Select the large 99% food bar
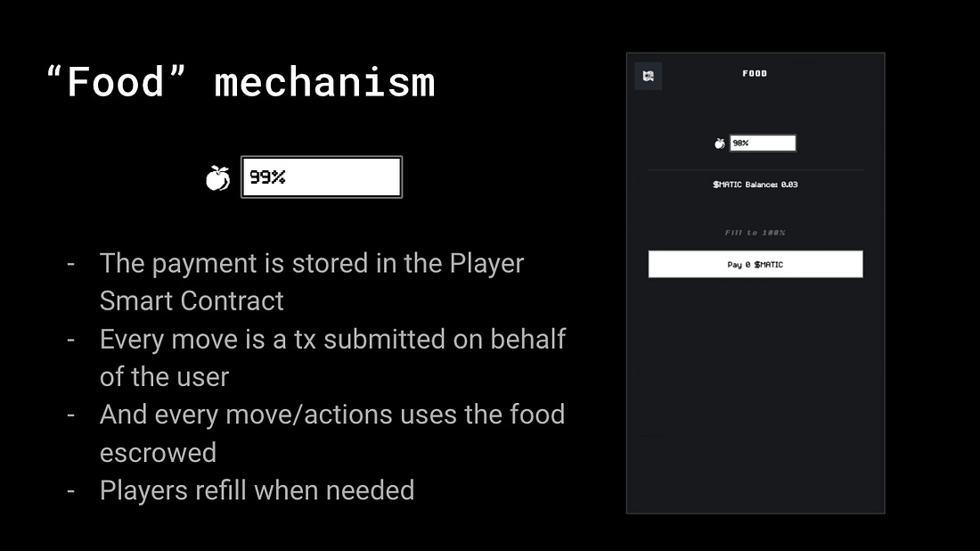The image size is (980, 551). 322,177
